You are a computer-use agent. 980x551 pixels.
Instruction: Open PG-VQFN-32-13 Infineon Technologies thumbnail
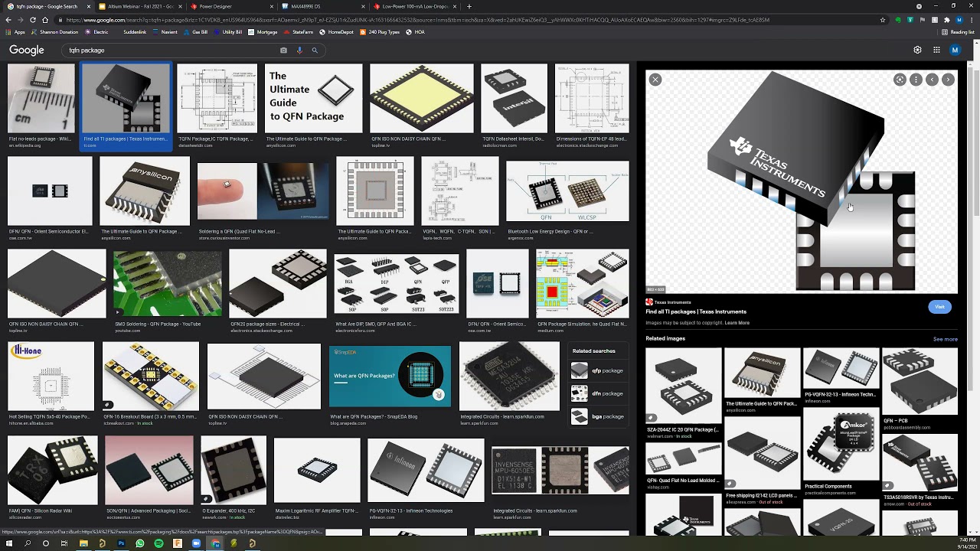(426, 470)
